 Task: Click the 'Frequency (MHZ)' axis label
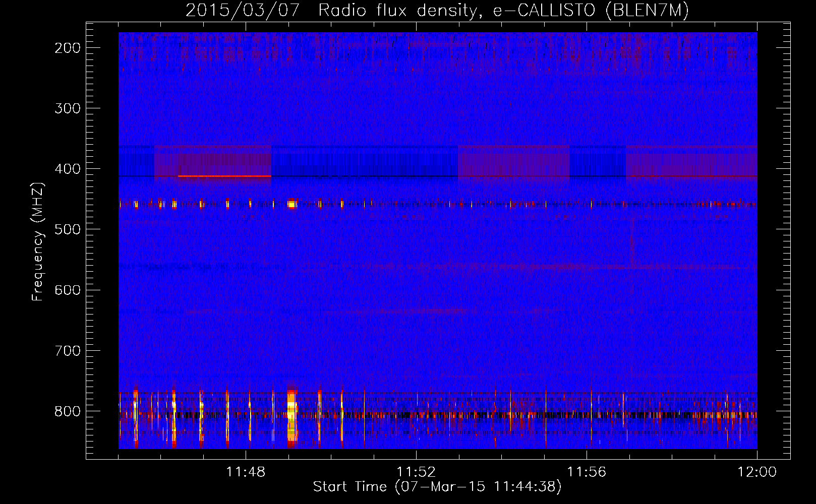(38, 241)
